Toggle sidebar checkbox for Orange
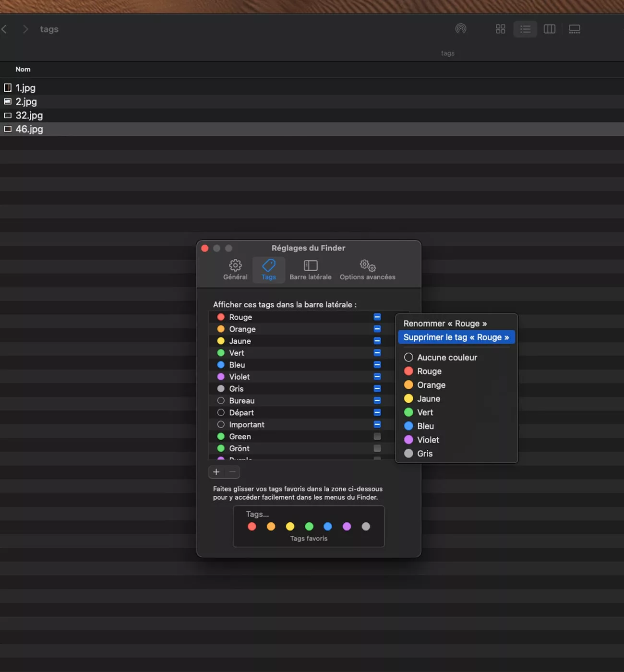This screenshot has height=672, width=624. click(377, 329)
